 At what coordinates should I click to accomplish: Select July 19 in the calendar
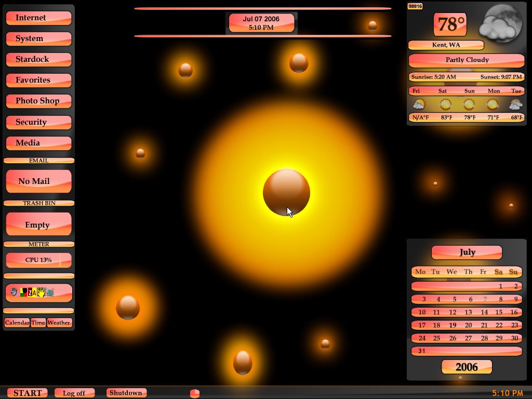point(453,325)
